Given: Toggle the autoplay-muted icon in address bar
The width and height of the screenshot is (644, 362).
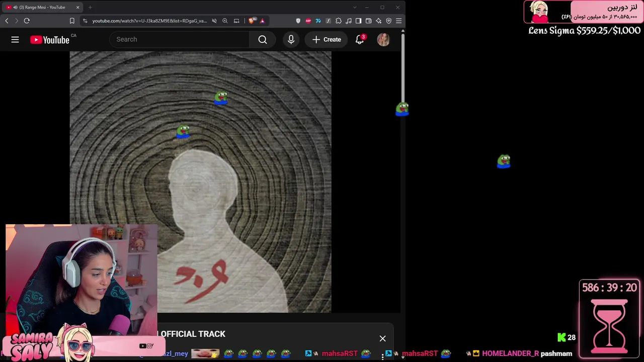Looking at the screenshot, I should click(214, 21).
